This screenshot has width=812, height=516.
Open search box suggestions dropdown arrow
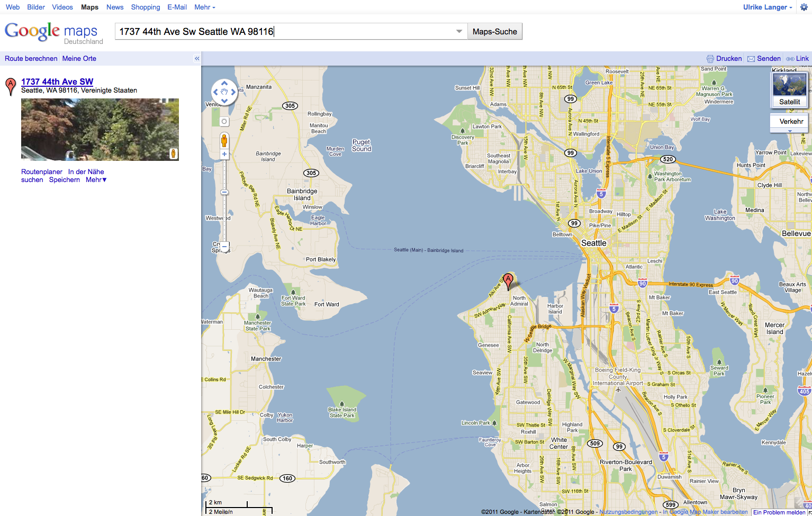pyautogui.click(x=459, y=32)
